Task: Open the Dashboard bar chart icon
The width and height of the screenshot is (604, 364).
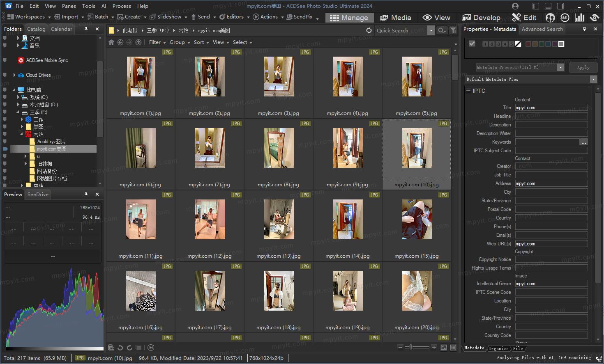Action: [x=580, y=18]
